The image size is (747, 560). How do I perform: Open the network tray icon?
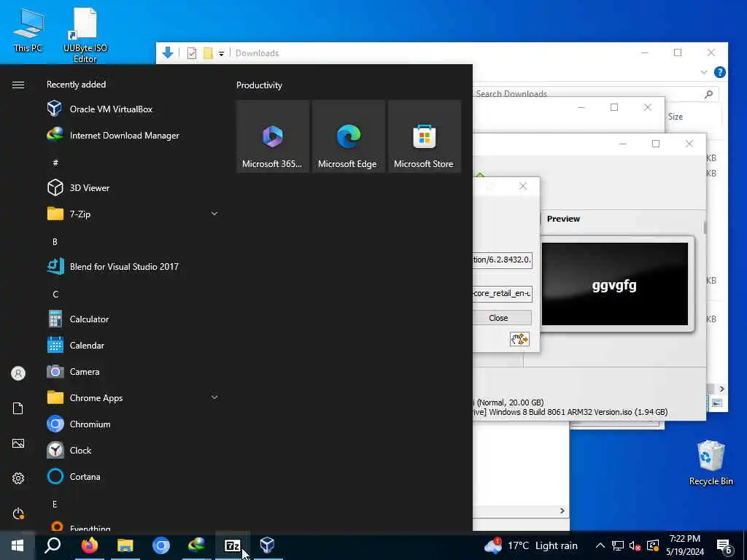click(617, 545)
